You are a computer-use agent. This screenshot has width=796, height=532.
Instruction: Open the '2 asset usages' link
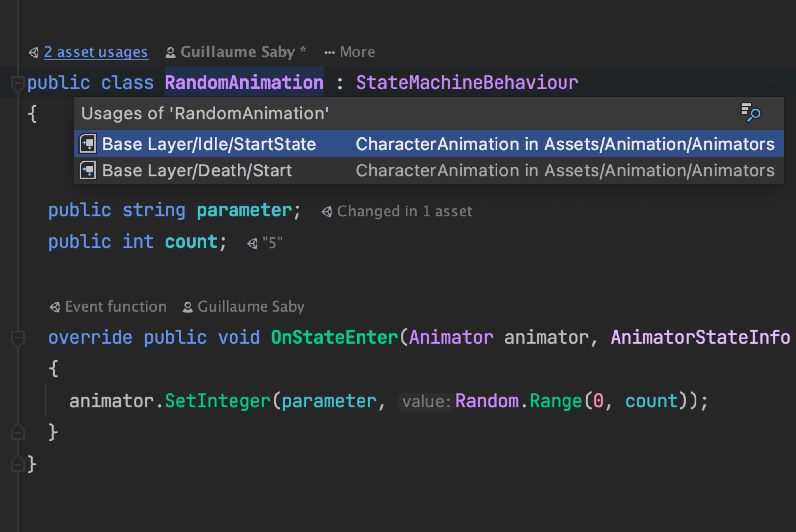point(96,52)
